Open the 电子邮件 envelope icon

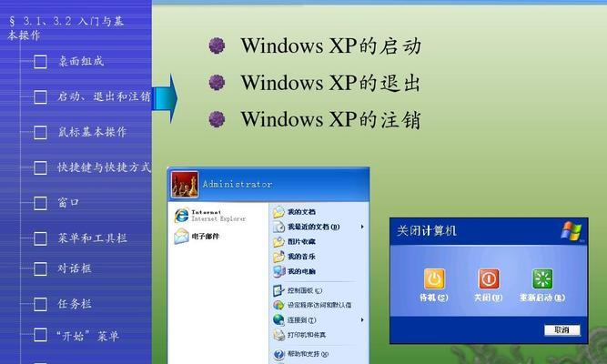coord(181,237)
